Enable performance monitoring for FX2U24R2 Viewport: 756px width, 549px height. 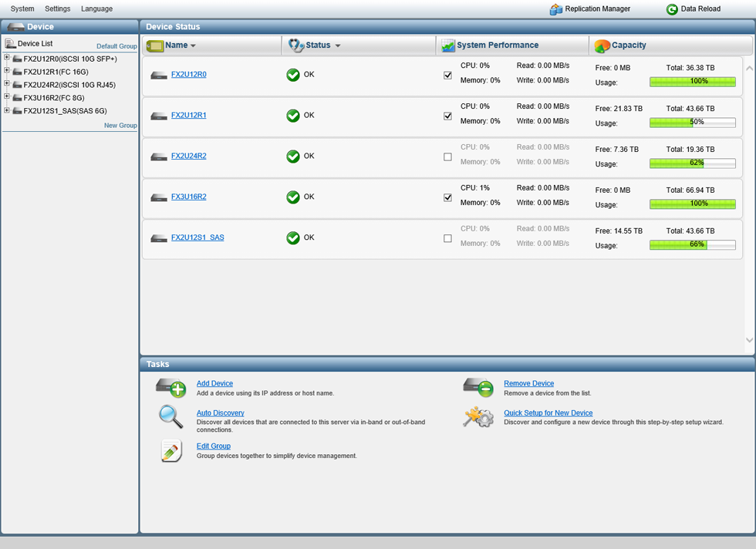click(x=448, y=157)
